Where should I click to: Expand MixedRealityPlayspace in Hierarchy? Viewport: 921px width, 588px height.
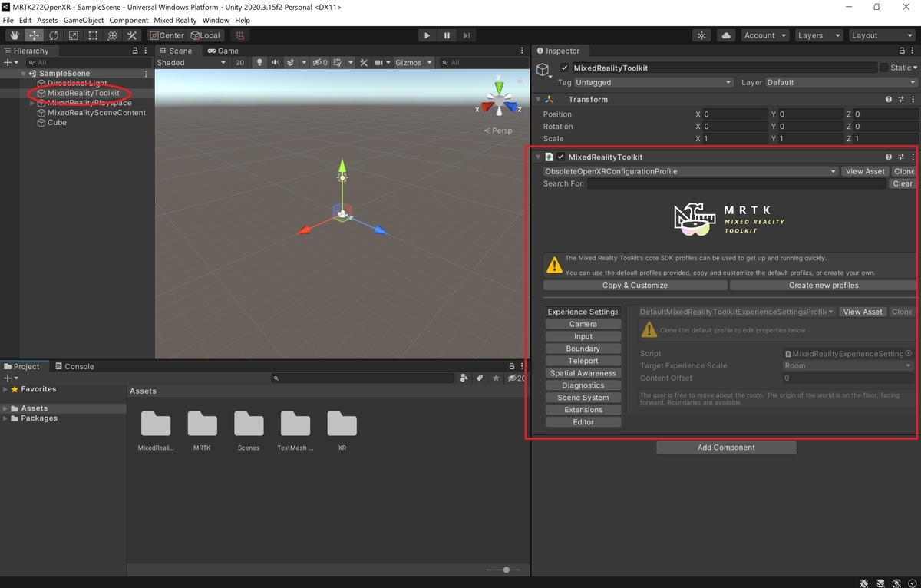(32, 103)
